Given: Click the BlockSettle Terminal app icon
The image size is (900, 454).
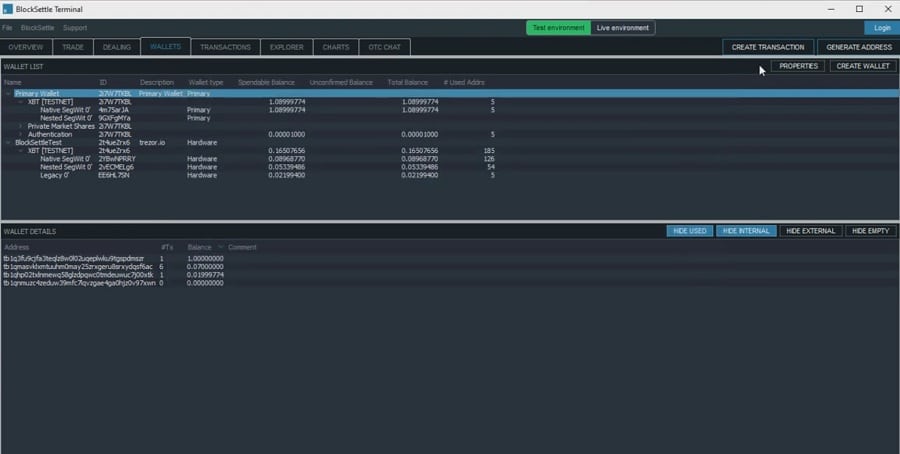Looking at the screenshot, I should [x=7, y=9].
